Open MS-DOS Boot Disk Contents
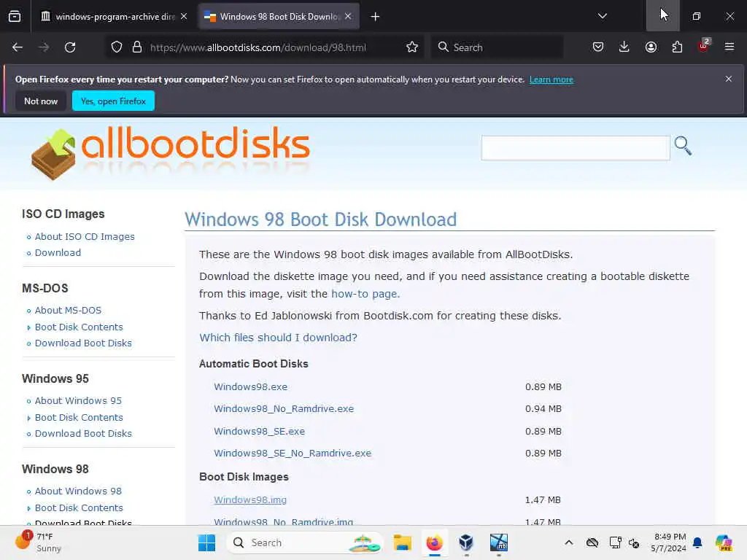The width and height of the screenshot is (747, 560). pos(79,327)
